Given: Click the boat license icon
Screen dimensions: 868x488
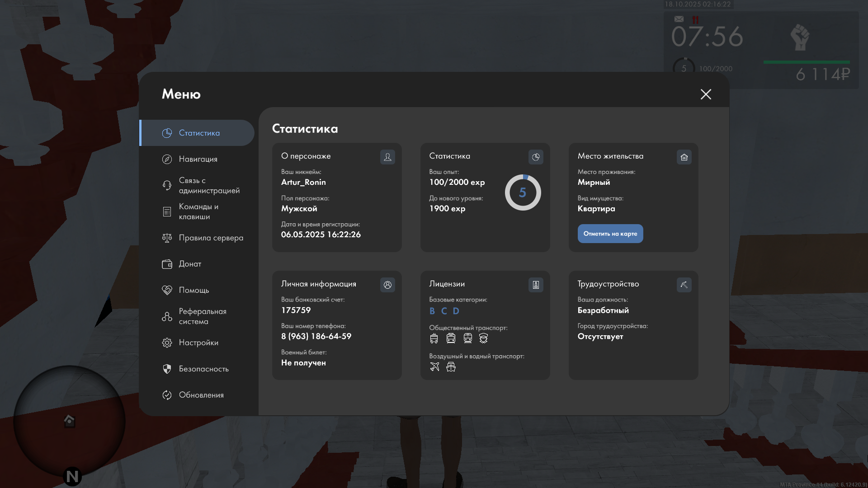Looking at the screenshot, I should tap(451, 366).
